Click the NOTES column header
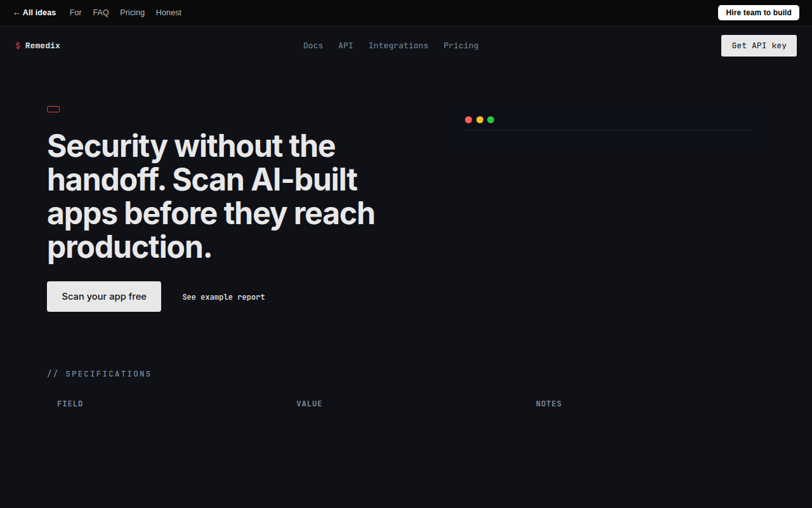Viewport: 812px width, 508px height. coord(549,404)
